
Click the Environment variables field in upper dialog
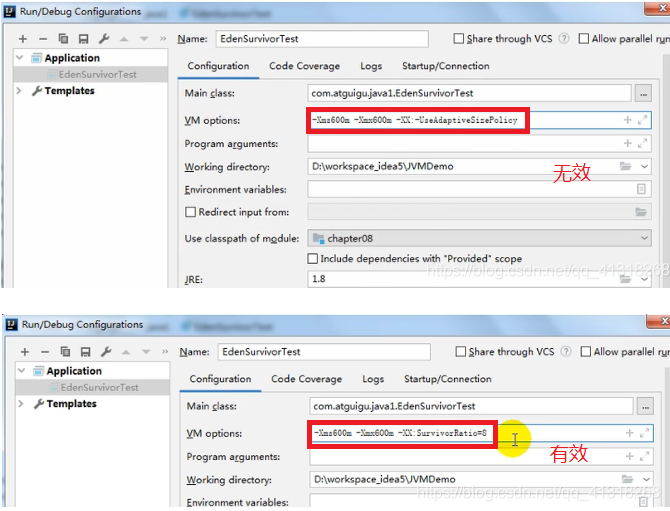tap(479, 189)
